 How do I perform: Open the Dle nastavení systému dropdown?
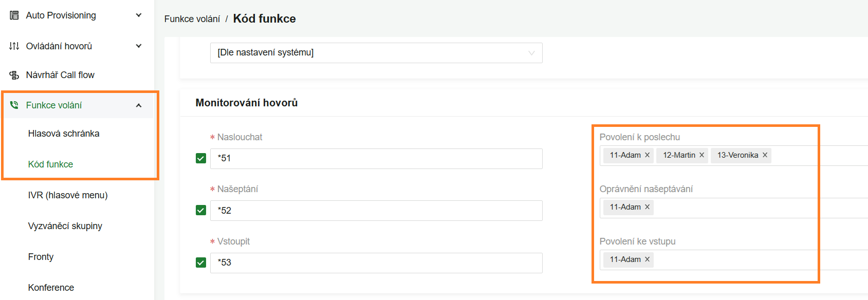(x=376, y=53)
